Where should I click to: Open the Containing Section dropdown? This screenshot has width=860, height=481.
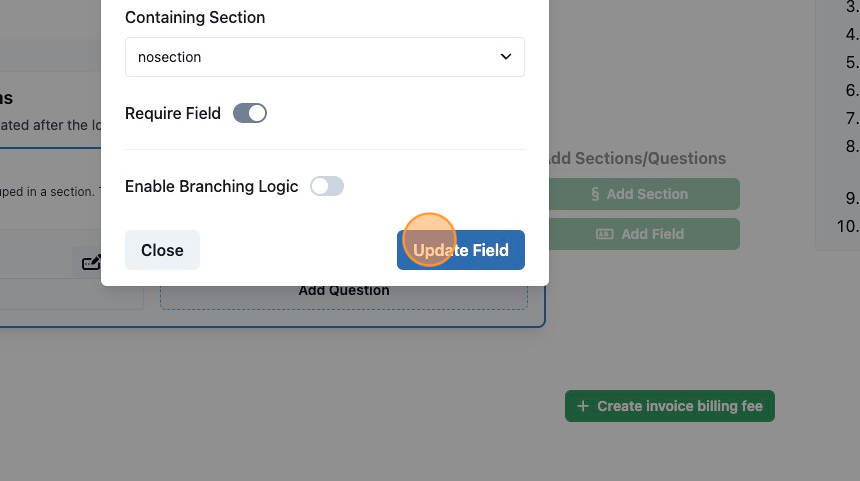(x=325, y=57)
